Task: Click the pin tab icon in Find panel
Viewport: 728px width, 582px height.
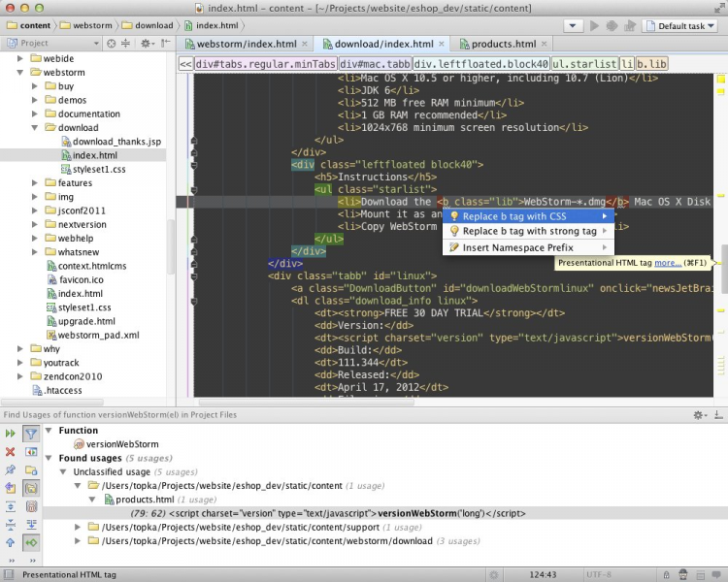Action: pyautogui.click(x=11, y=470)
